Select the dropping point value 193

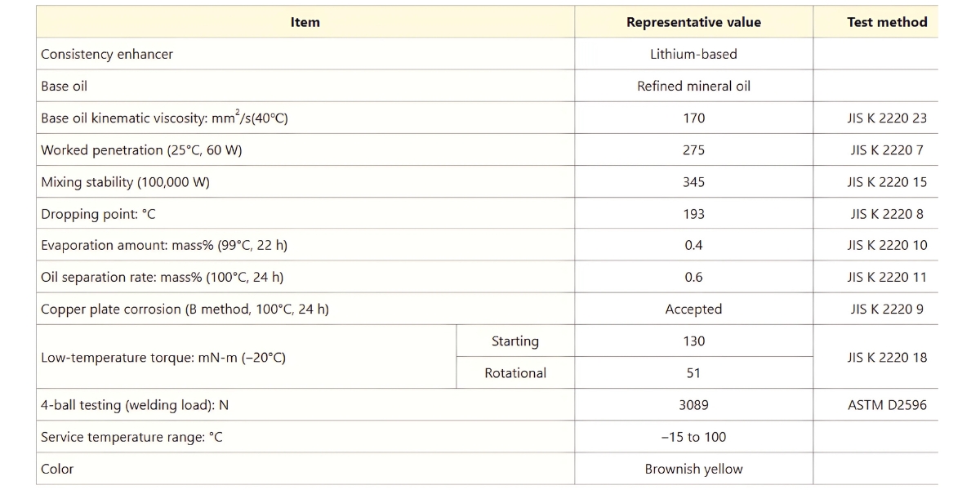click(x=693, y=214)
